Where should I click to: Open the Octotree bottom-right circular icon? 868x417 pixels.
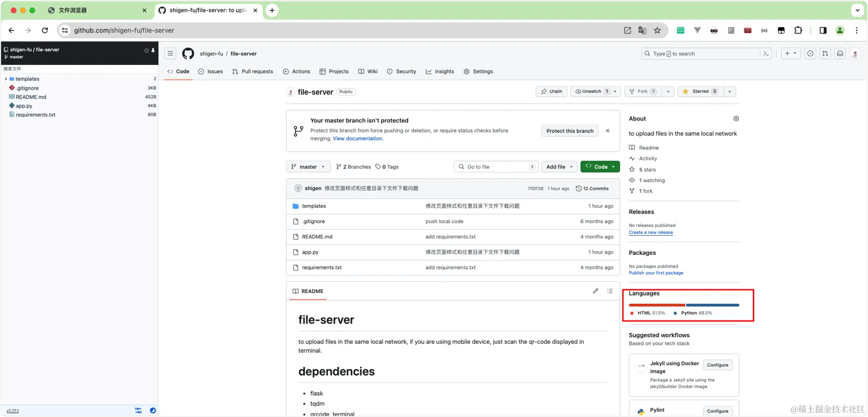(x=153, y=410)
